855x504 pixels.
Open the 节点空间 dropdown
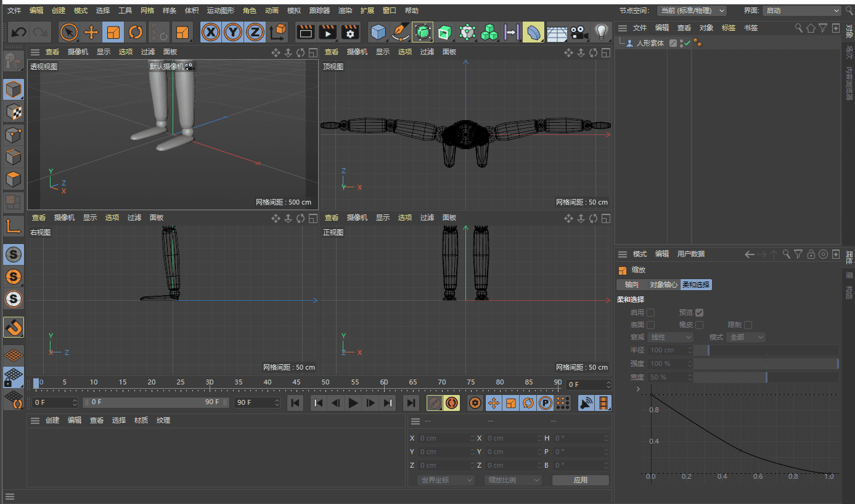pyautogui.click(x=692, y=10)
